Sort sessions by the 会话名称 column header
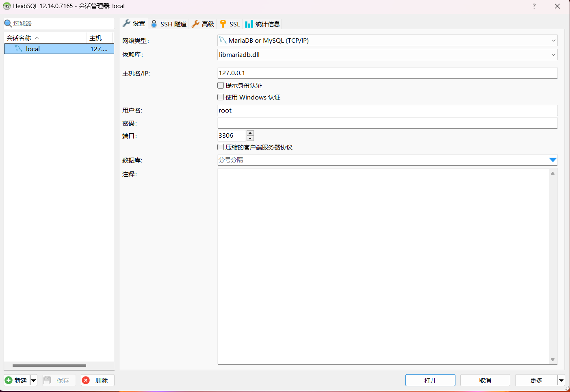The width and height of the screenshot is (570, 392). [x=45, y=38]
